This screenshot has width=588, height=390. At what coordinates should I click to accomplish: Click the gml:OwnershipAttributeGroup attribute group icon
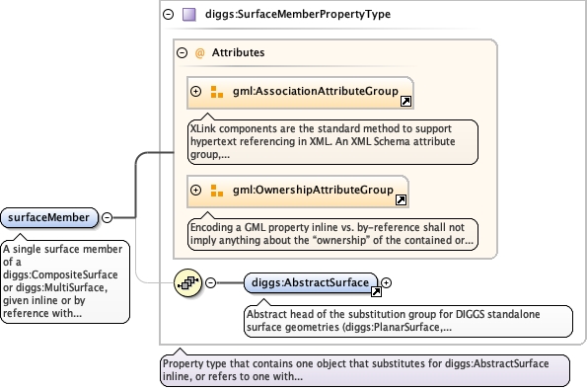pyautogui.click(x=217, y=191)
